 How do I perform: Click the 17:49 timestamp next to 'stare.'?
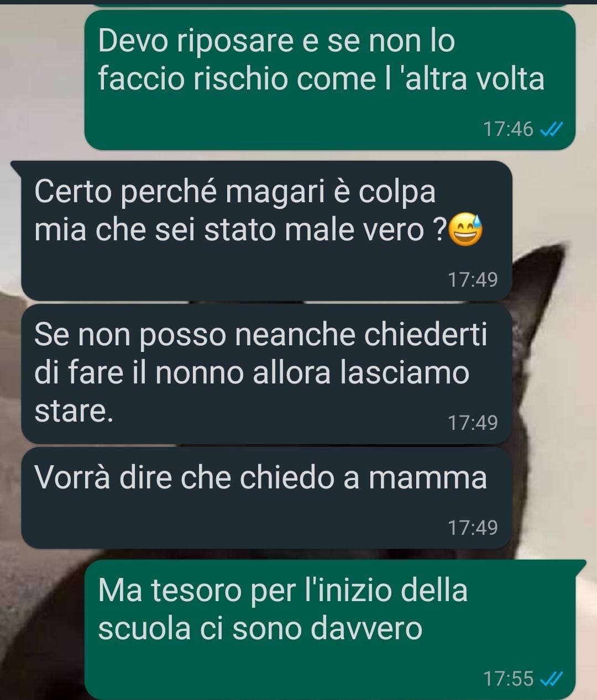473,423
